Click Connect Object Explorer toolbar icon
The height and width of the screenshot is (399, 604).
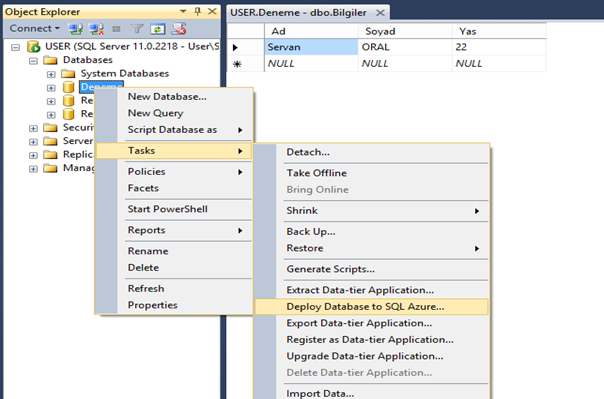click(76, 29)
